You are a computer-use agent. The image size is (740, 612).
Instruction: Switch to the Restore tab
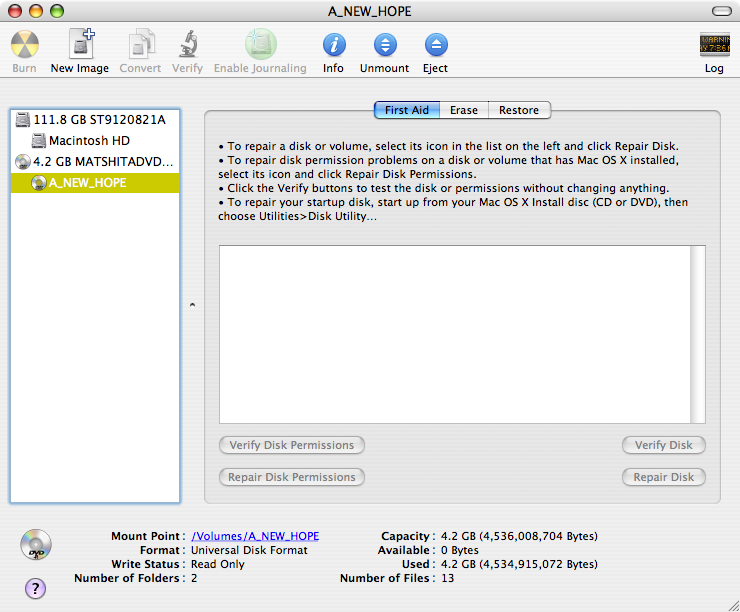(x=519, y=110)
